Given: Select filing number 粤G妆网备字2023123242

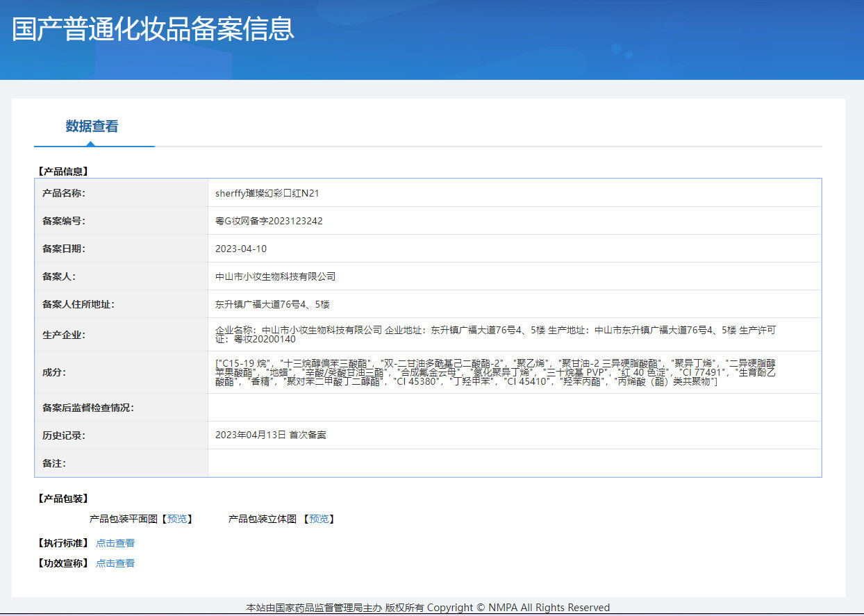Looking at the screenshot, I should (x=269, y=221).
